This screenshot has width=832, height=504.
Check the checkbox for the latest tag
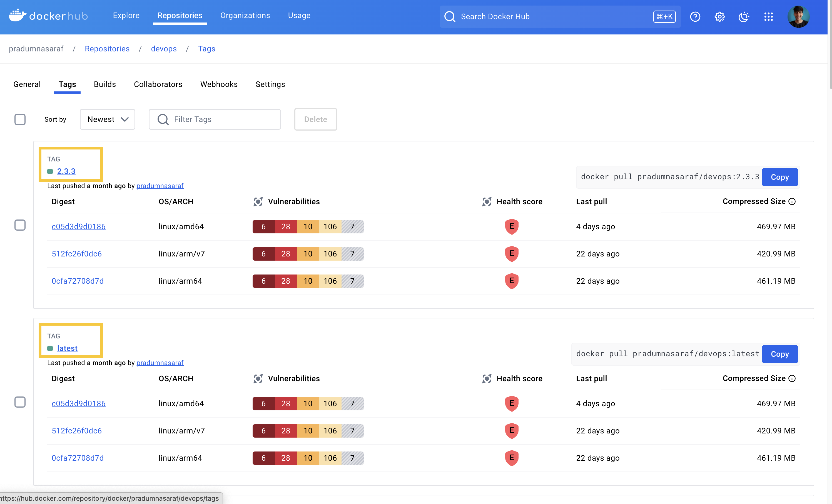(x=20, y=402)
